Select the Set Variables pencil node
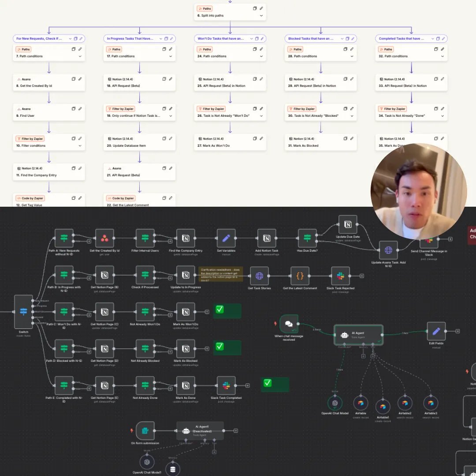The width and height of the screenshot is (476, 476). point(226,238)
